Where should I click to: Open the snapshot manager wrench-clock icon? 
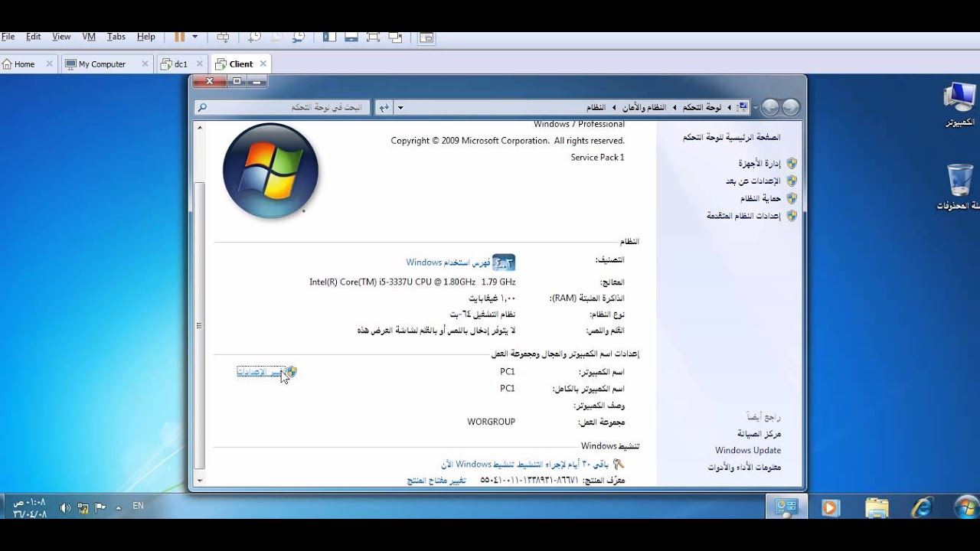point(299,37)
